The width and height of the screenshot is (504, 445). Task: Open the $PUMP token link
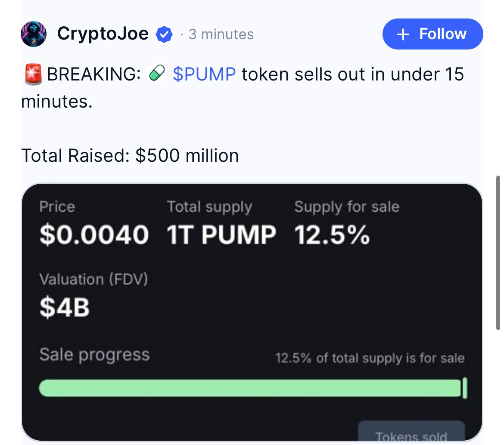204,74
